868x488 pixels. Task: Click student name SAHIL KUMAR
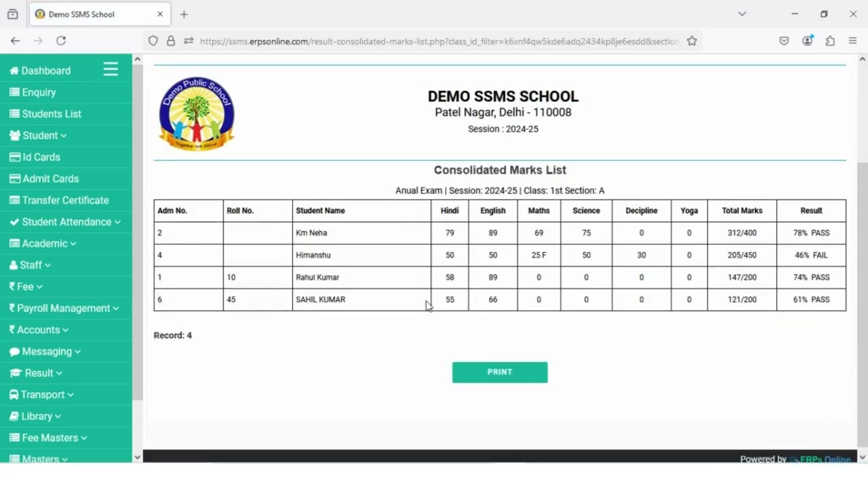tap(321, 300)
